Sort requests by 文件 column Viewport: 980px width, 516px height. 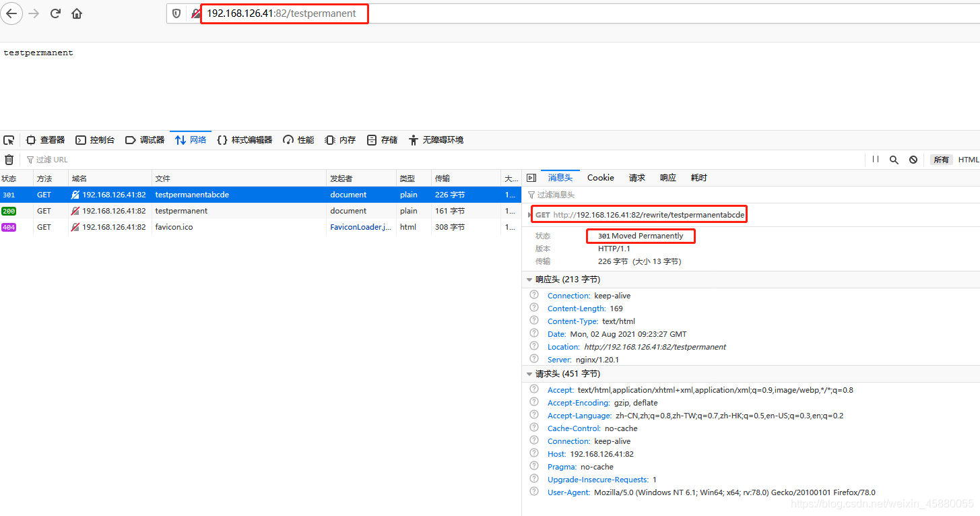[x=239, y=179]
